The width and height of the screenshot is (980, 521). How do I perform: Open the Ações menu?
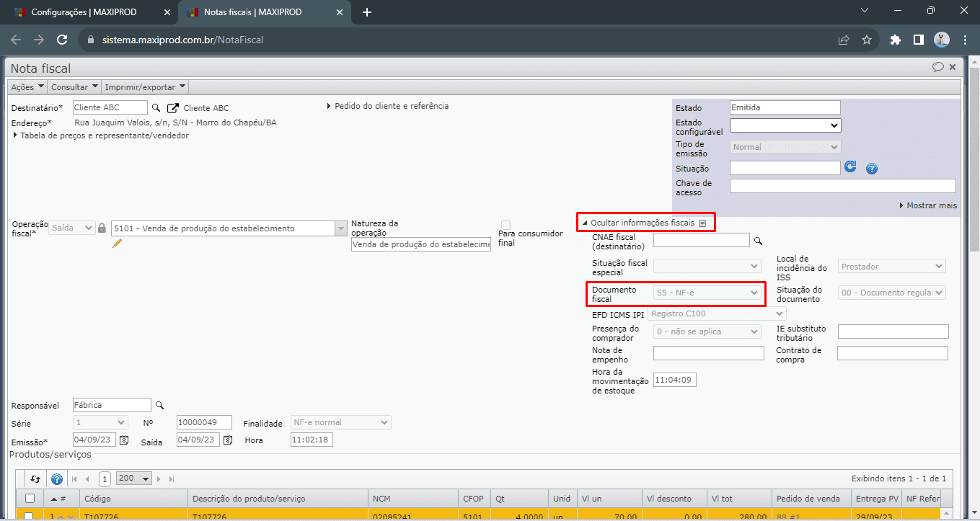point(27,86)
